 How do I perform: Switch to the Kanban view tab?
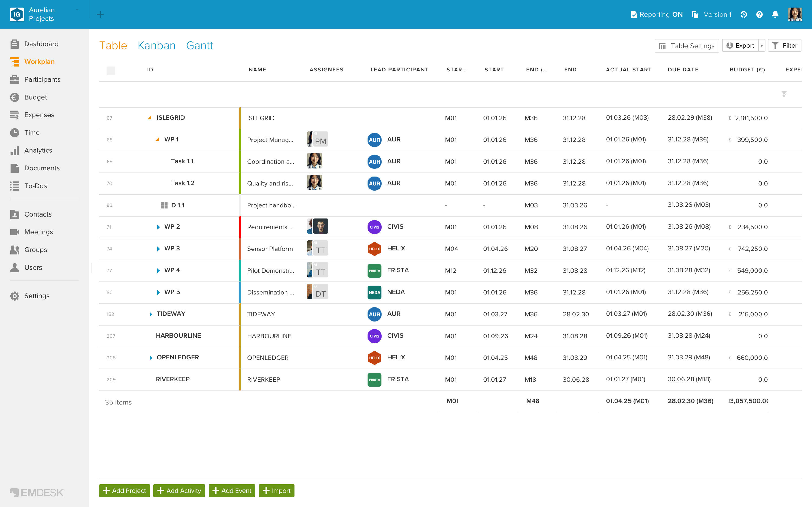click(x=156, y=45)
